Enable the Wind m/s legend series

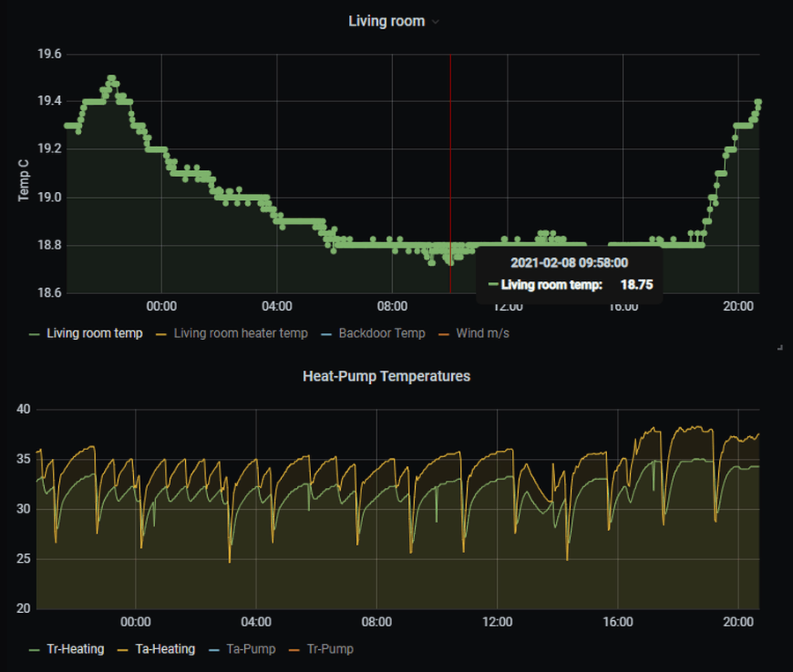[483, 333]
